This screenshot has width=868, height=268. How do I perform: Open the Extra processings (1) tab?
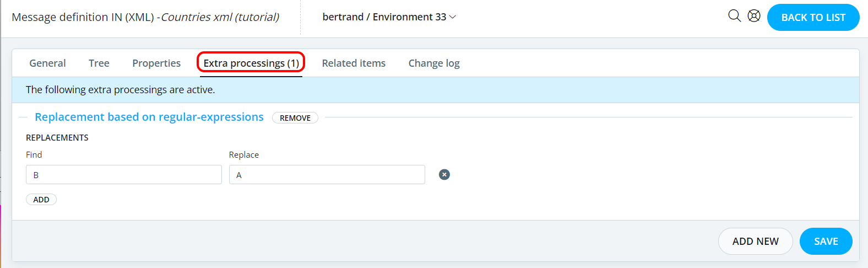pyautogui.click(x=251, y=63)
